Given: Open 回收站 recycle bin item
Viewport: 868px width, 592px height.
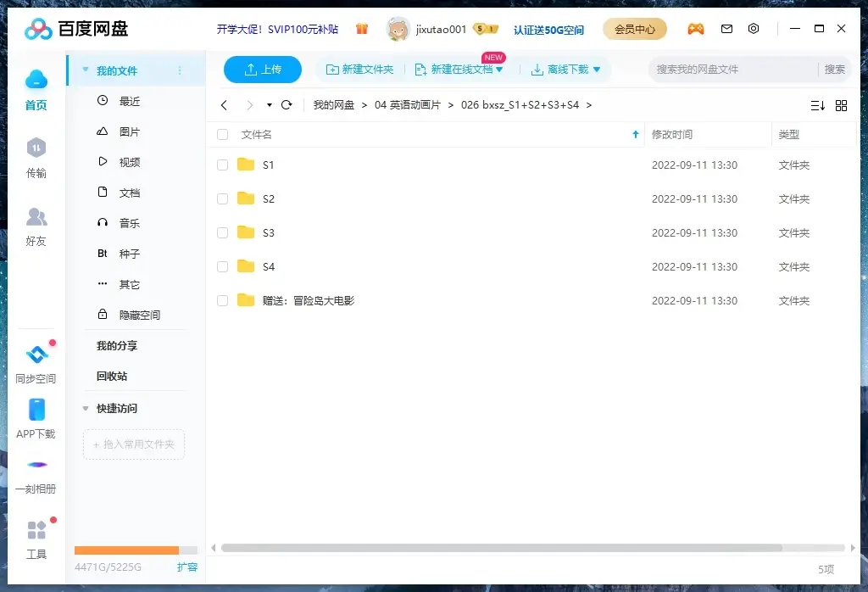Looking at the screenshot, I should tap(112, 377).
